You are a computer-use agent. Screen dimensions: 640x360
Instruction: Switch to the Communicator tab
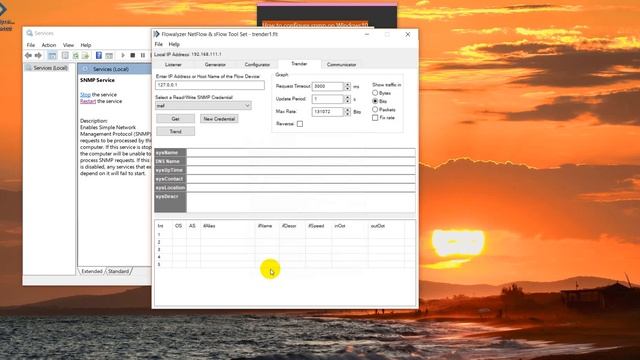coord(341,64)
